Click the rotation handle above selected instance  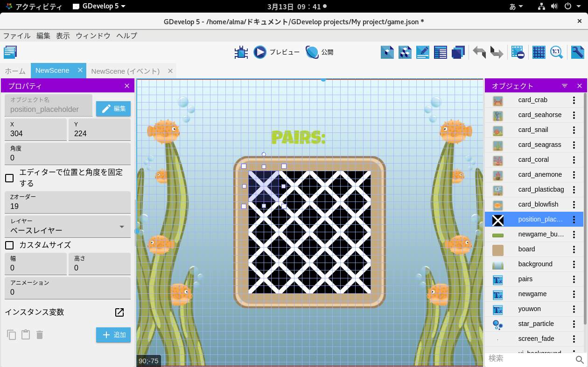click(264, 154)
